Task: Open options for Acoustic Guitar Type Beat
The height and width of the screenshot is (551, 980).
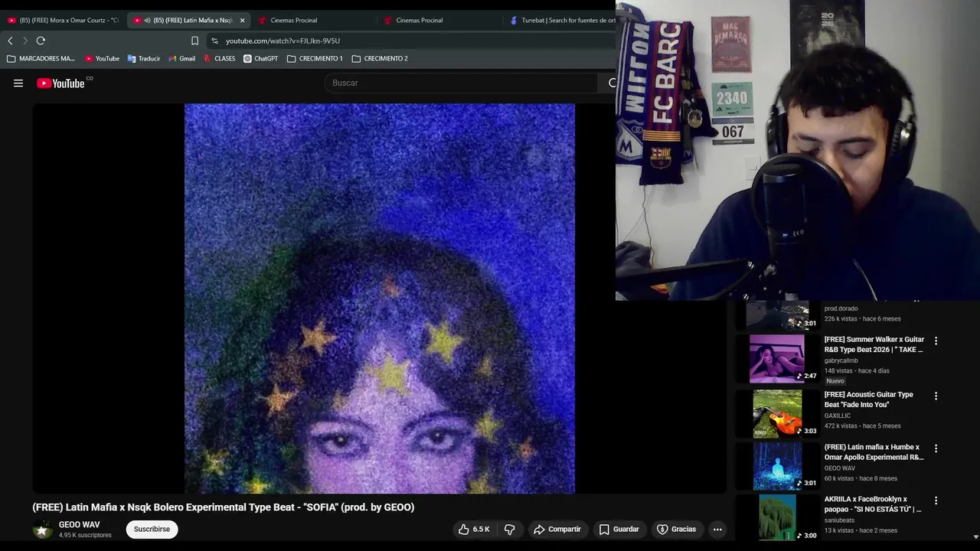Action: [936, 396]
